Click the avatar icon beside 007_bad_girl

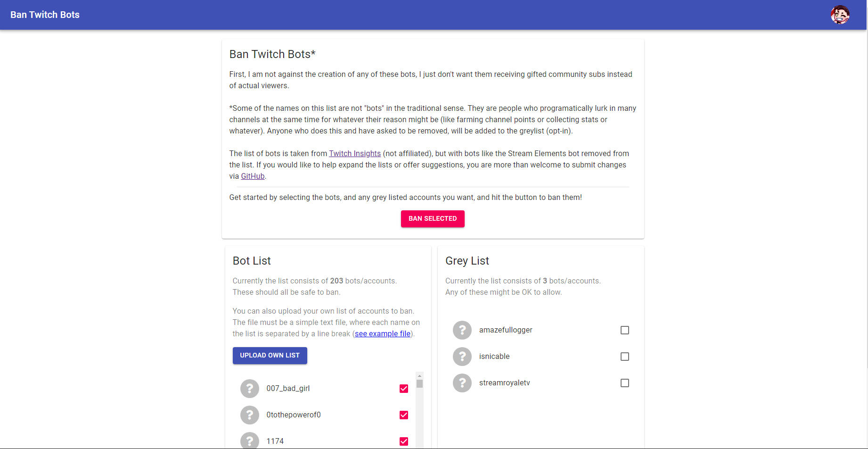tap(250, 389)
